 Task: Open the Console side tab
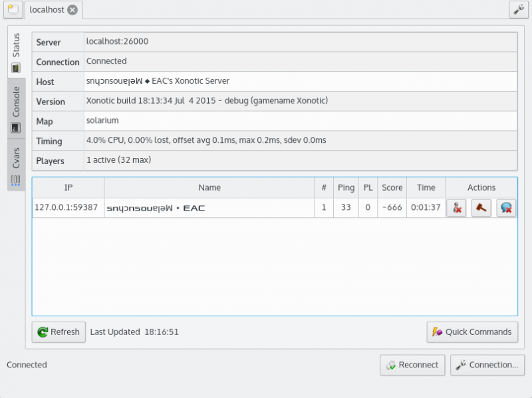pyautogui.click(x=16, y=108)
